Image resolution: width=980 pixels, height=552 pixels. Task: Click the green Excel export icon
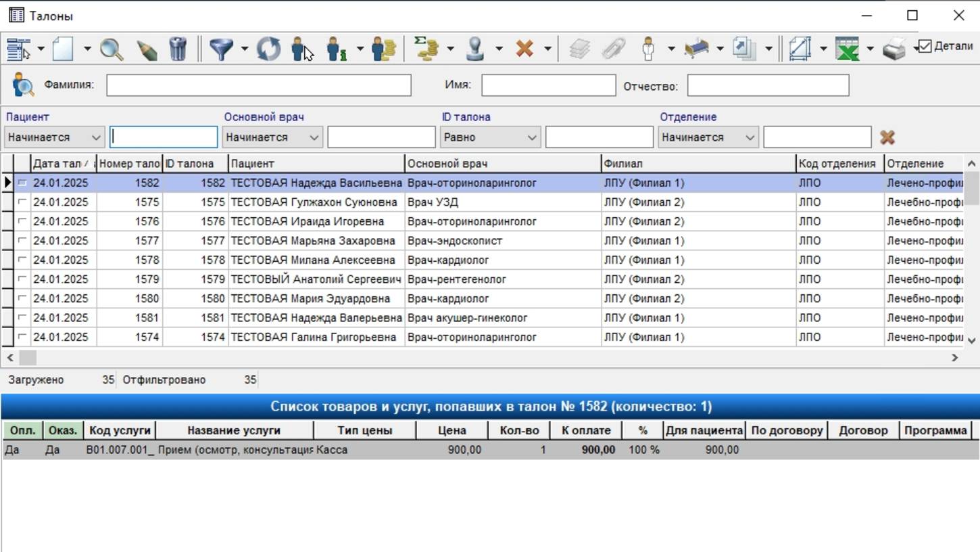(x=848, y=49)
